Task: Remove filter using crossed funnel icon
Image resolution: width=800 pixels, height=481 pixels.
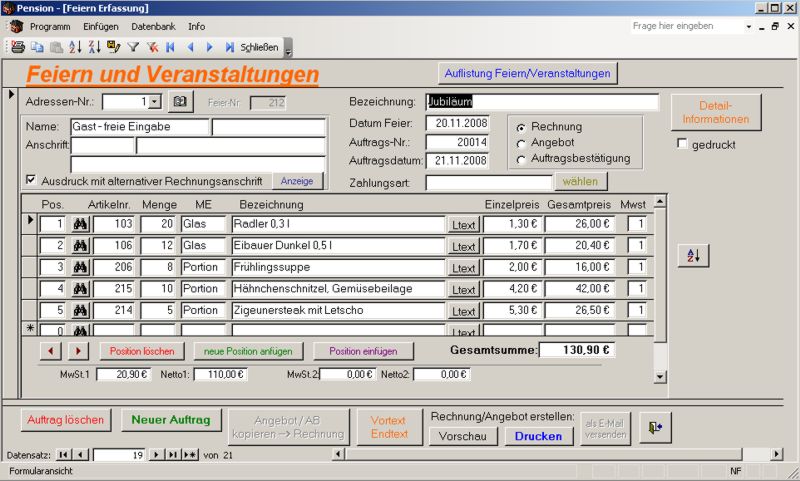Action: pyautogui.click(x=153, y=47)
